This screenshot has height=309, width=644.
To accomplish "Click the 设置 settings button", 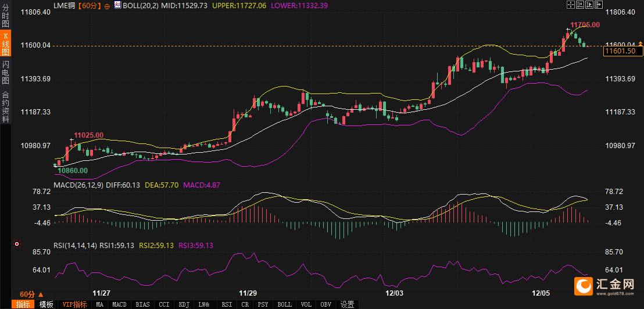I will pyautogui.click(x=347, y=304).
